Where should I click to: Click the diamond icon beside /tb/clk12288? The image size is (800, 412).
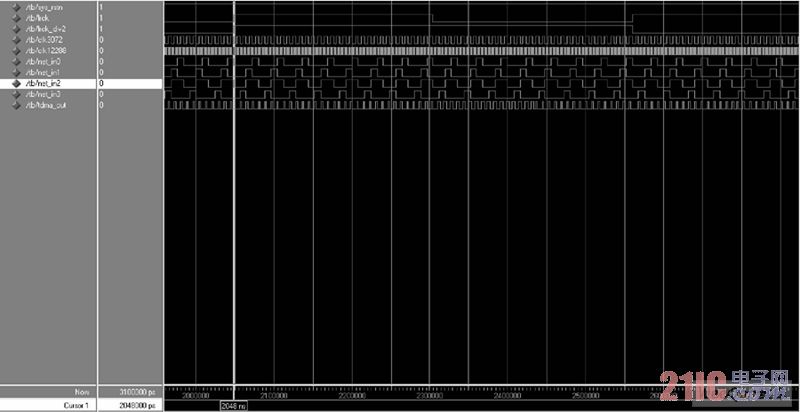pyautogui.click(x=17, y=51)
